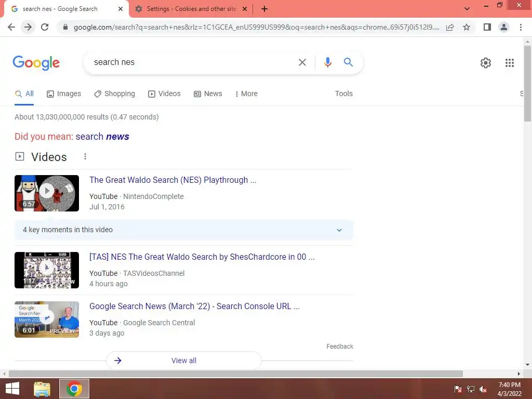Open 'The Great Waldo Search (NES) Playthrough' link
532x399 pixels.
click(x=172, y=180)
